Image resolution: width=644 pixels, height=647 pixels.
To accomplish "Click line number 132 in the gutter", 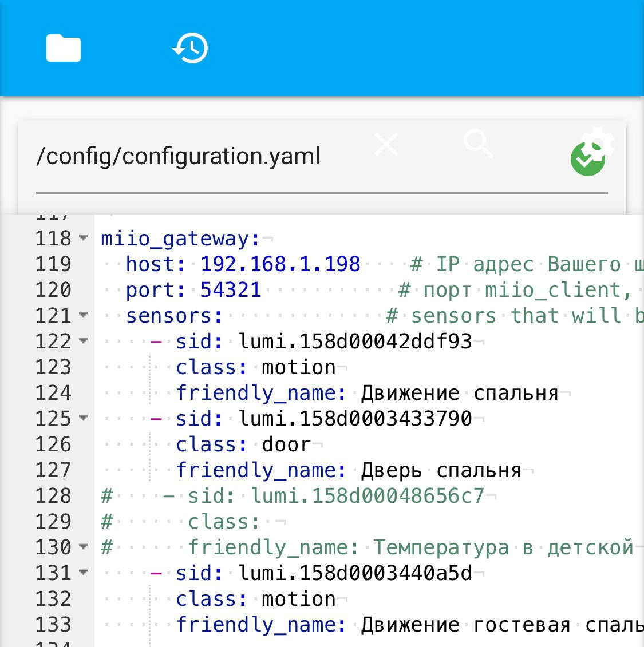I will (x=53, y=599).
